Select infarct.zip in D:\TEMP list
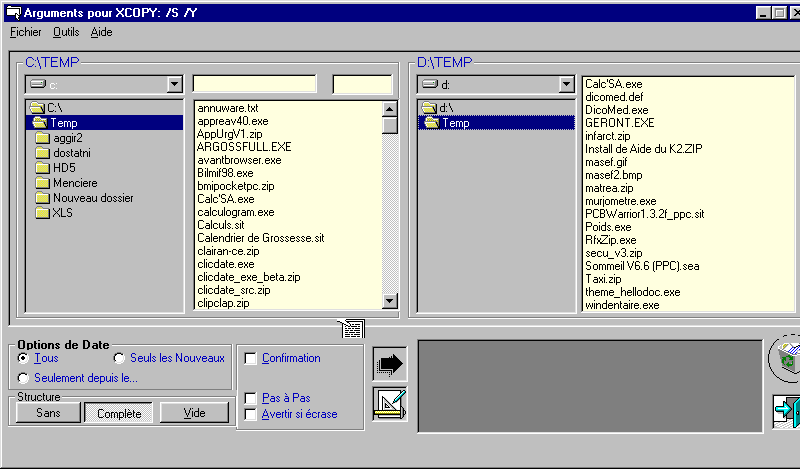Viewport: 800px width, 469px height. pos(607,136)
